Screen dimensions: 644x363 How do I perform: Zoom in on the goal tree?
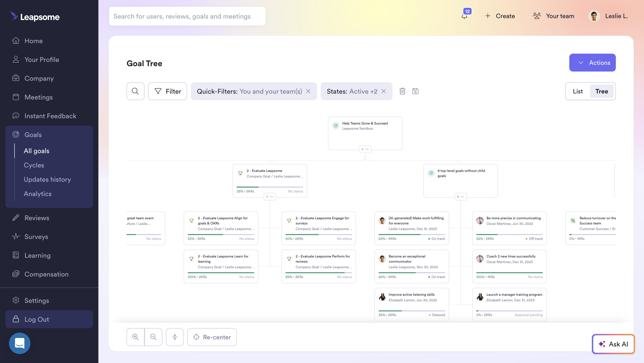[136, 337]
